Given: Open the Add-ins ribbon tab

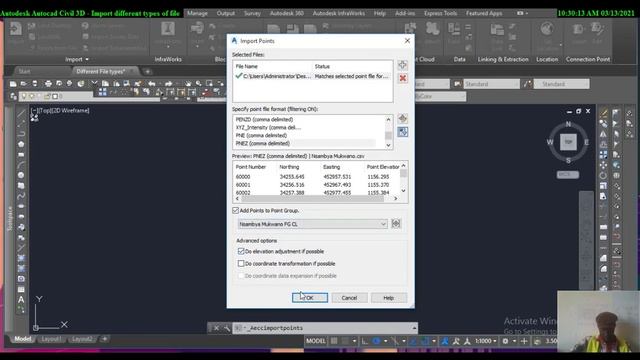Looking at the screenshot, I should tap(405, 13).
